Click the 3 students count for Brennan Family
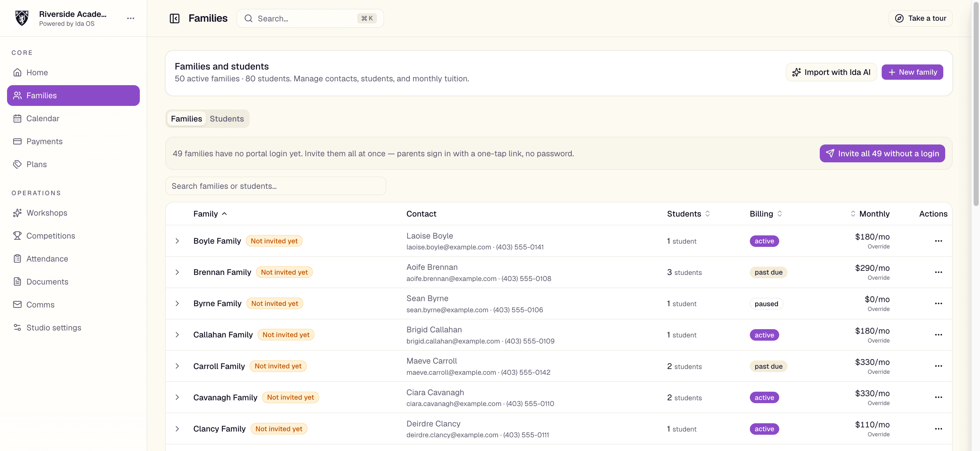This screenshot has width=980, height=451. tap(684, 272)
